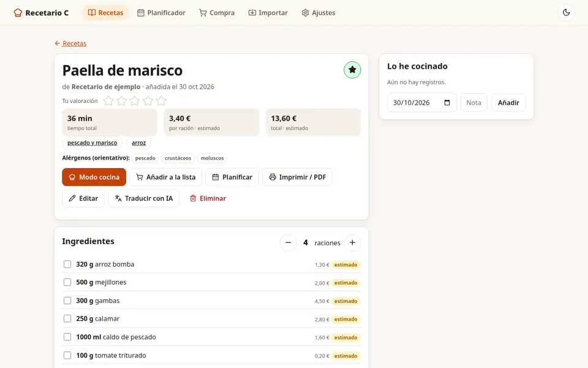Image resolution: width=588 pixels, height=368 pixels.
Task: Click the 4,50 € gambas price
Action: coord(322,301)
